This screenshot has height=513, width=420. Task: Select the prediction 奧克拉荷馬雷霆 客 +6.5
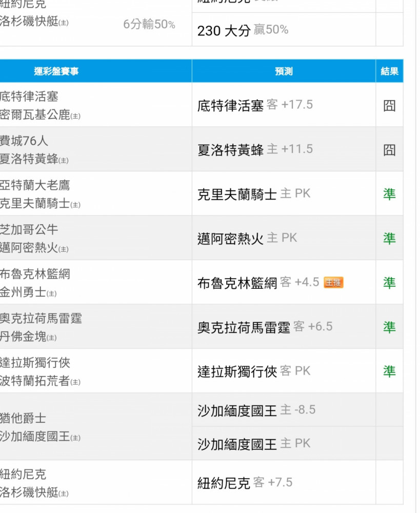pyautogui.click(x=265, y=327)
